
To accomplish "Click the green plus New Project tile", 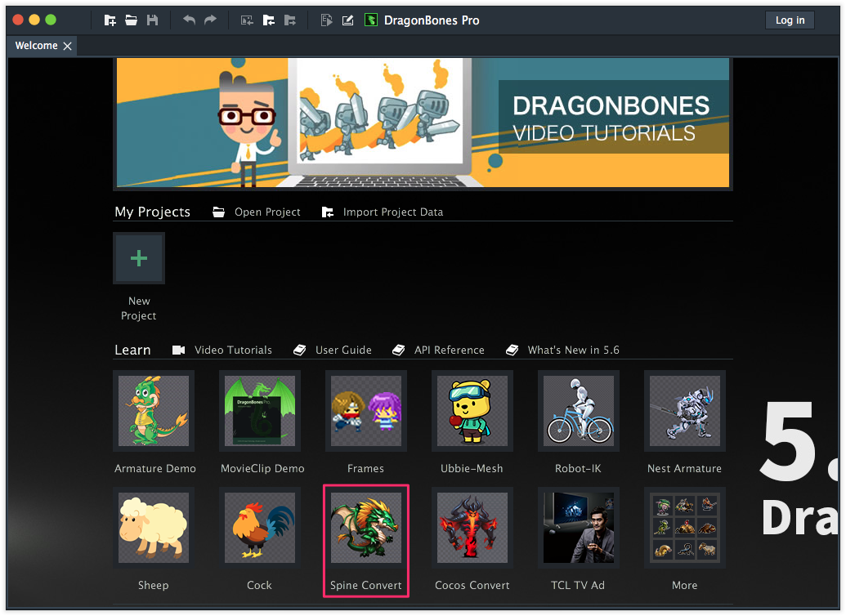I will pyautogui.click(x=139, y=258).
